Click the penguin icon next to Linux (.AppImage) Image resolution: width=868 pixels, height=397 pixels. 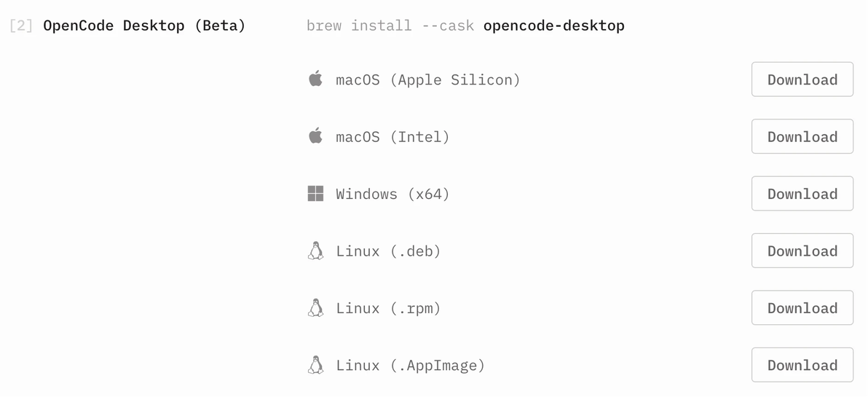click(315, 365)
